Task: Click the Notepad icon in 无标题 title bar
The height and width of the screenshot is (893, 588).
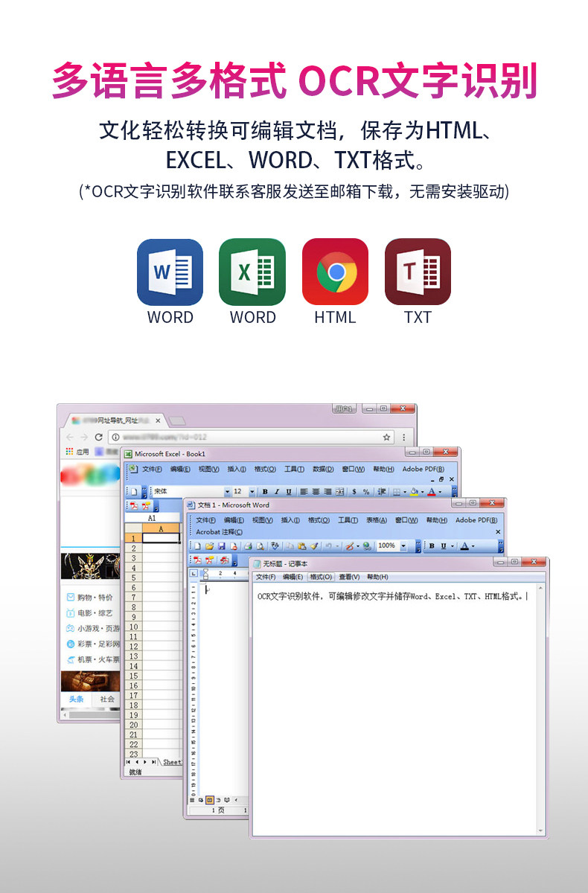Action: (x=257, y=564)
